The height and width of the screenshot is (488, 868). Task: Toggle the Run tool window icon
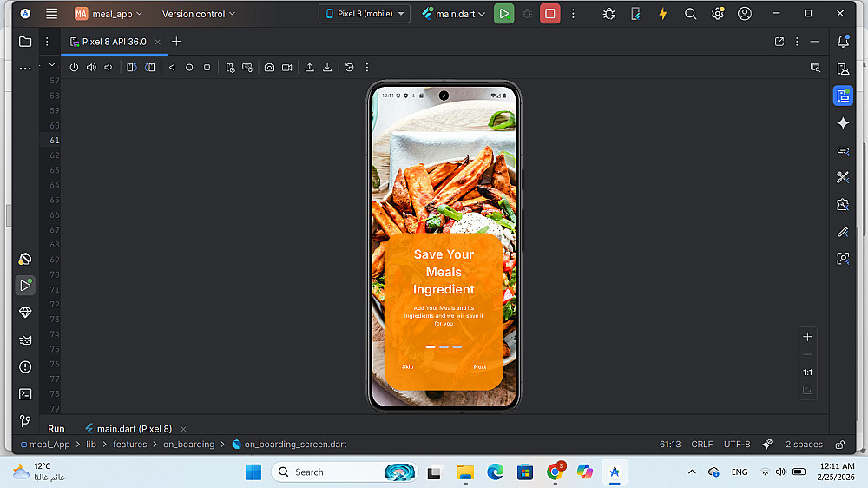25,286
